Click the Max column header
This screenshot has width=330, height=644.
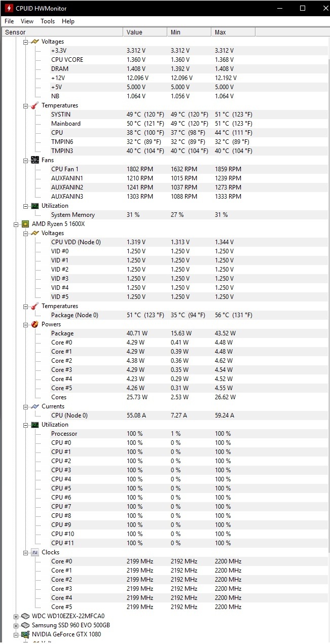(233, 32)
